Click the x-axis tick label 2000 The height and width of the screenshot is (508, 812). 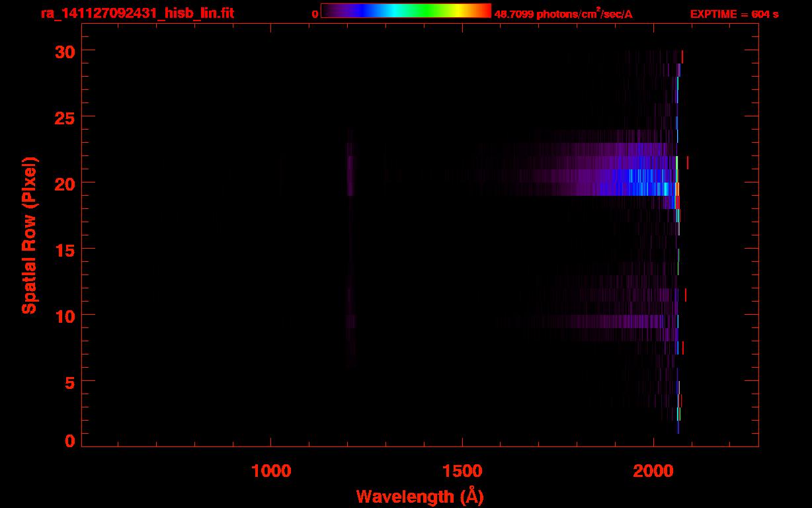click(653, 471)
